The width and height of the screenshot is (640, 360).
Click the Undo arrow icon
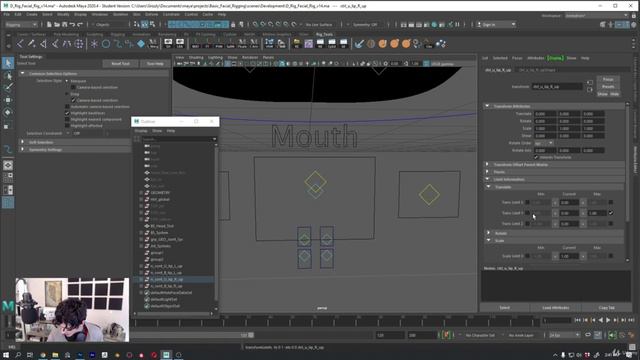coord(72,24)
